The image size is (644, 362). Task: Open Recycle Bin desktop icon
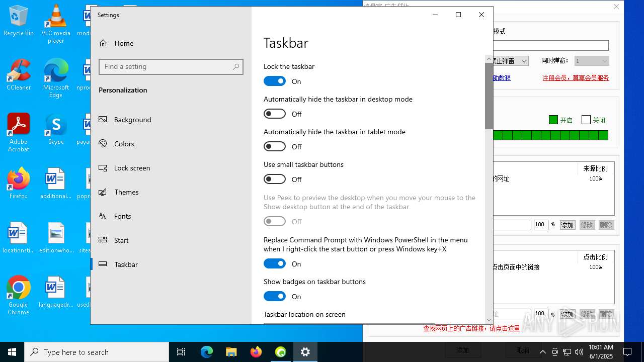point(19,21)
